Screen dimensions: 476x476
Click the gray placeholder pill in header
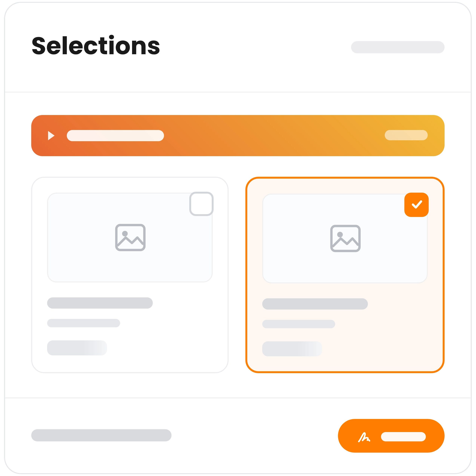[398, 47]
